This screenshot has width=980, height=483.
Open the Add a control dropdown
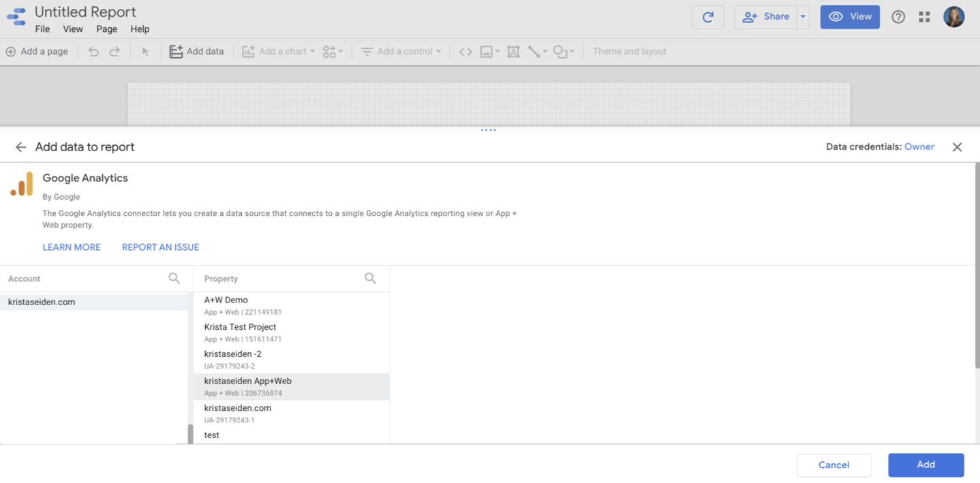(401, 51)
